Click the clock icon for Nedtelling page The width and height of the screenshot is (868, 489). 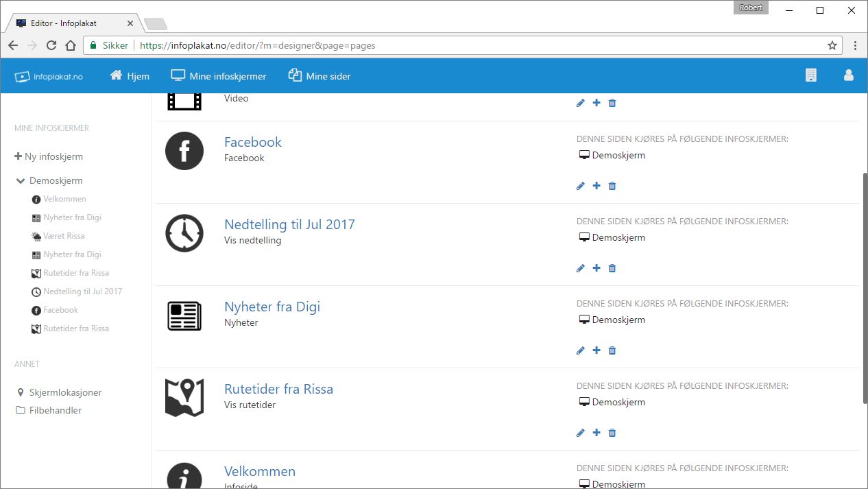(x=184, y=233)
